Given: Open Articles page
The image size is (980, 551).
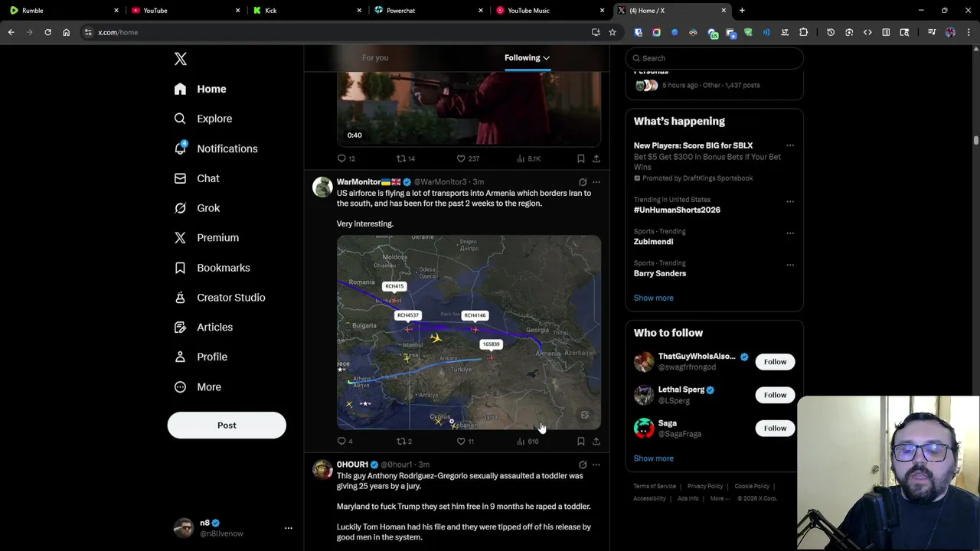Looking at the screenshot, I should [x=203, y=327].
